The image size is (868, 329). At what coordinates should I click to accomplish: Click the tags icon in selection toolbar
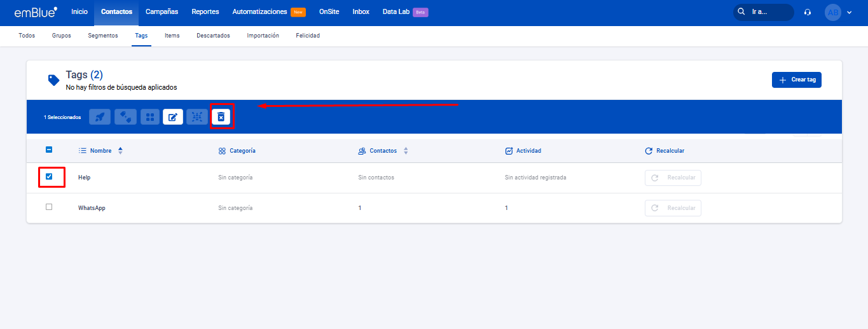[x=125, y=117]
